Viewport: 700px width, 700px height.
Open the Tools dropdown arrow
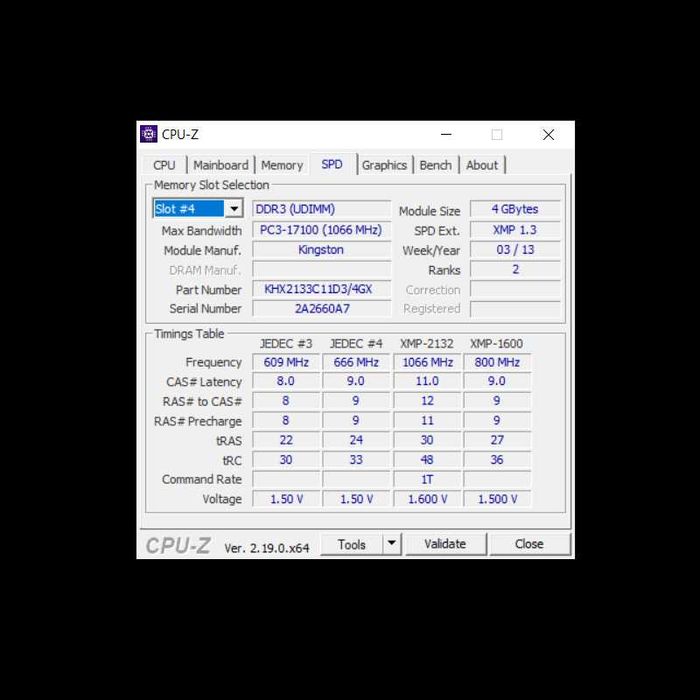(x=392, y=544)
